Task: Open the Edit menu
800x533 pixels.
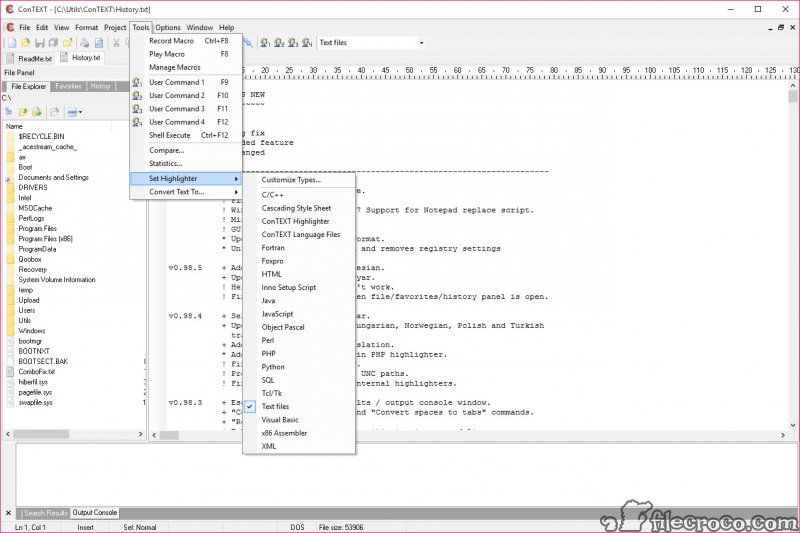Action: 42,28
